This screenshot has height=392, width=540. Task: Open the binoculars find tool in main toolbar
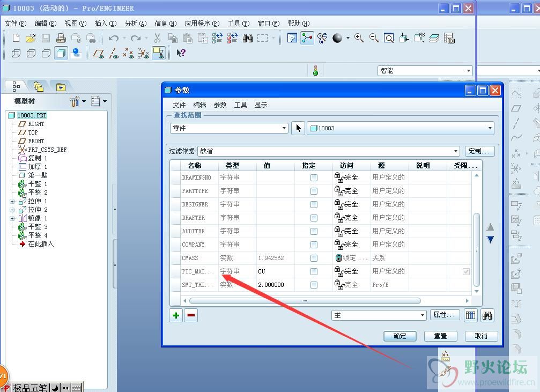pos(248,38)
